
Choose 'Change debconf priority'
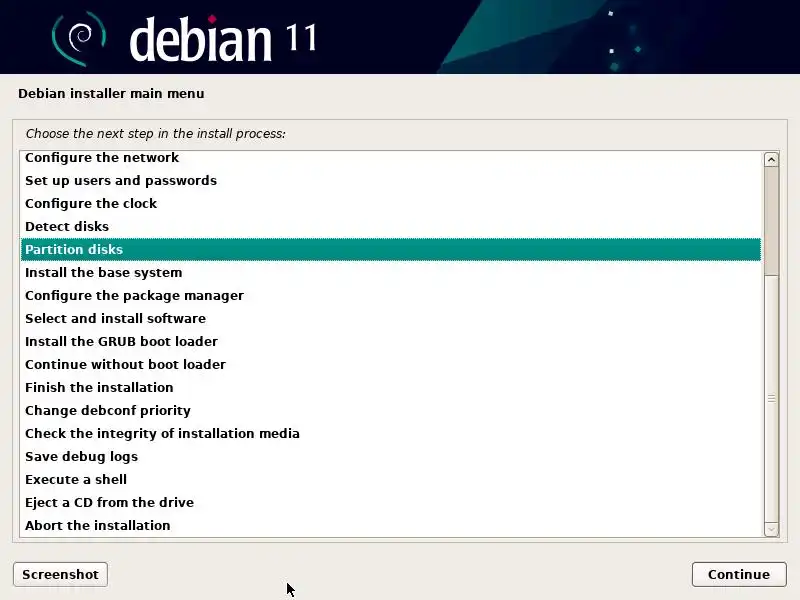(391, 410)
